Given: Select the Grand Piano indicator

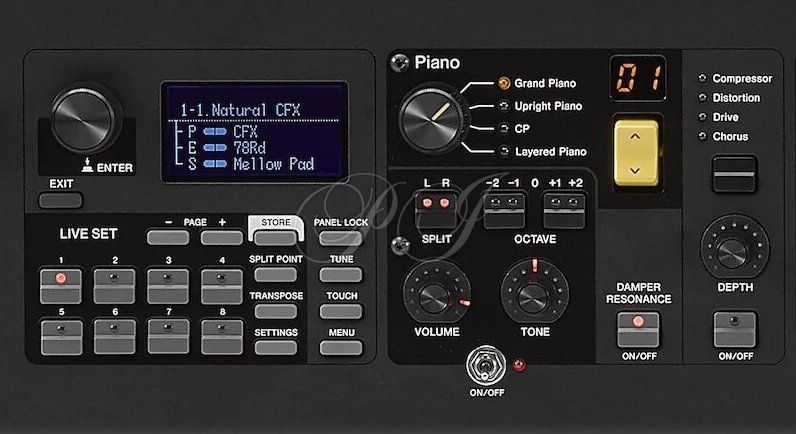Looking at the screenshot, I should (504, 83).
